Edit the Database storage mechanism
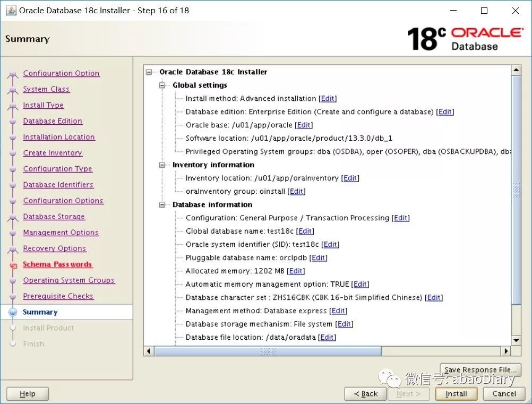532x404 pixels. pyautogui.click(x=344, y=324)
